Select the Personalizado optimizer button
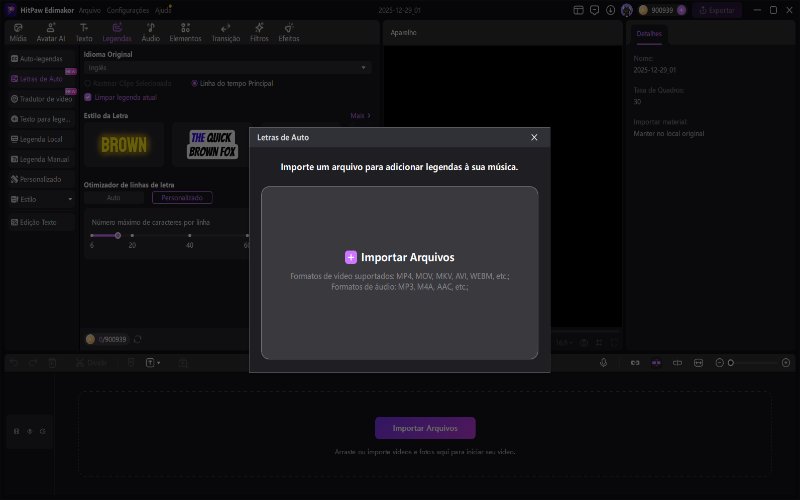 (188, 198)
